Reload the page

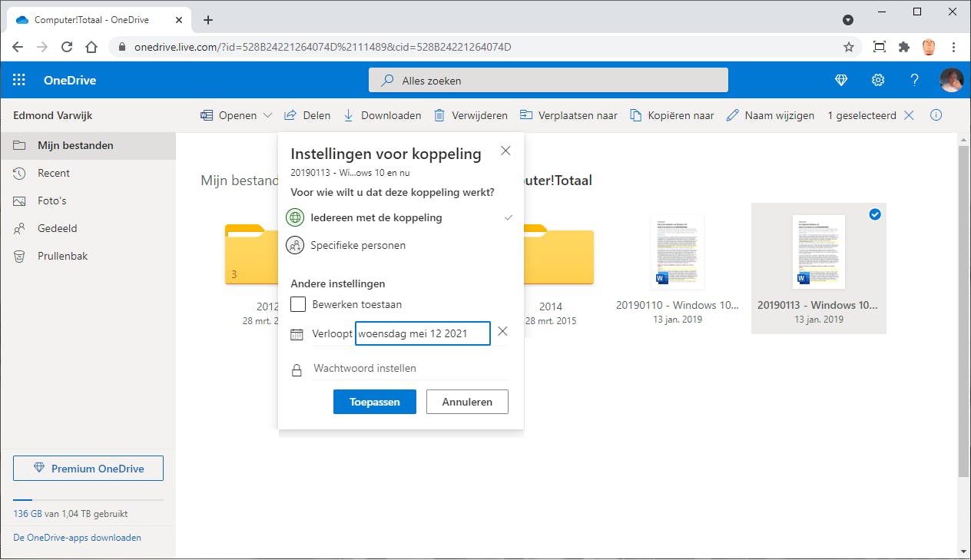pyautogui.click(x=67, y=47)
